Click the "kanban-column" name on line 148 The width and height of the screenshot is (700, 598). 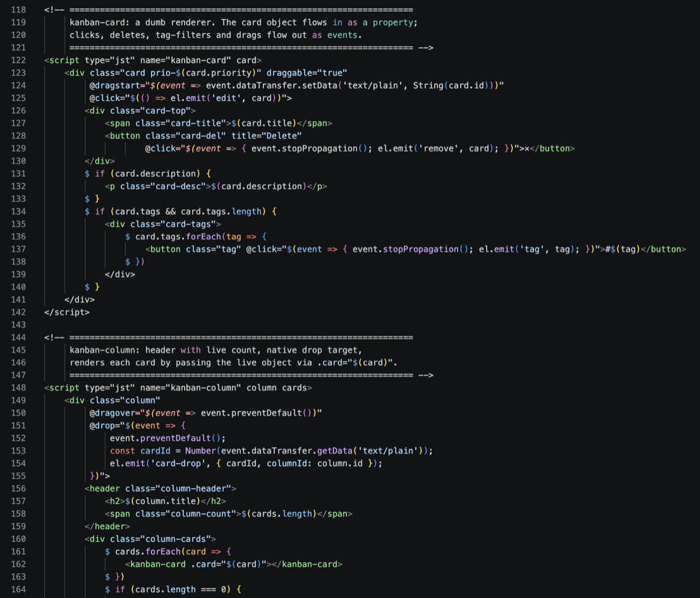coord(204,388)
